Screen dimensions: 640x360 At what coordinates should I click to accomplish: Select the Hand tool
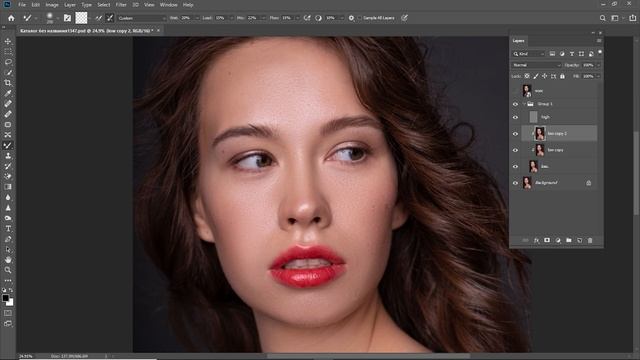pyautogui.click(x=8, y=260)
